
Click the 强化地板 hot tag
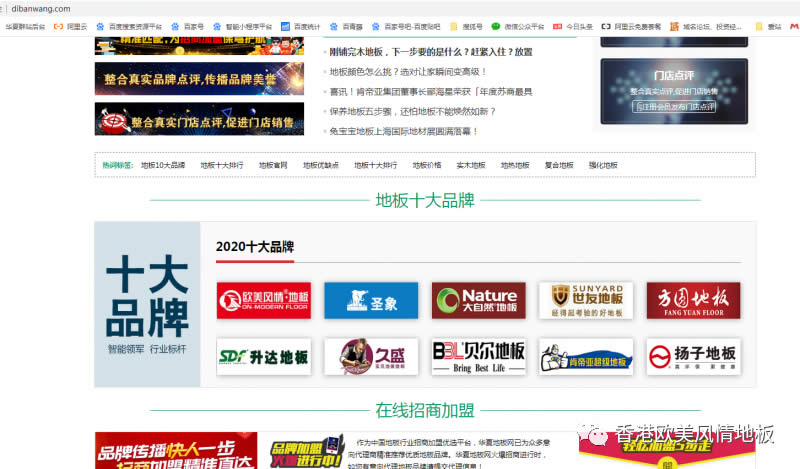point(603,165)
